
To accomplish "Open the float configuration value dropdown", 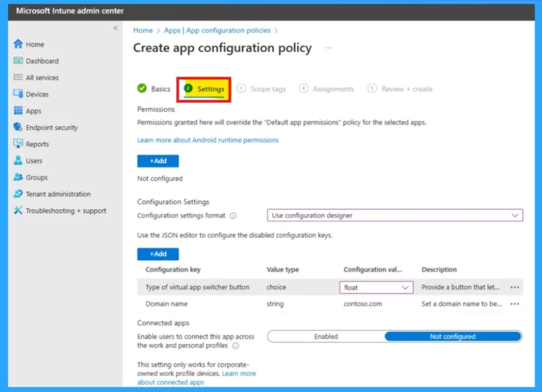I will [376, 287].
